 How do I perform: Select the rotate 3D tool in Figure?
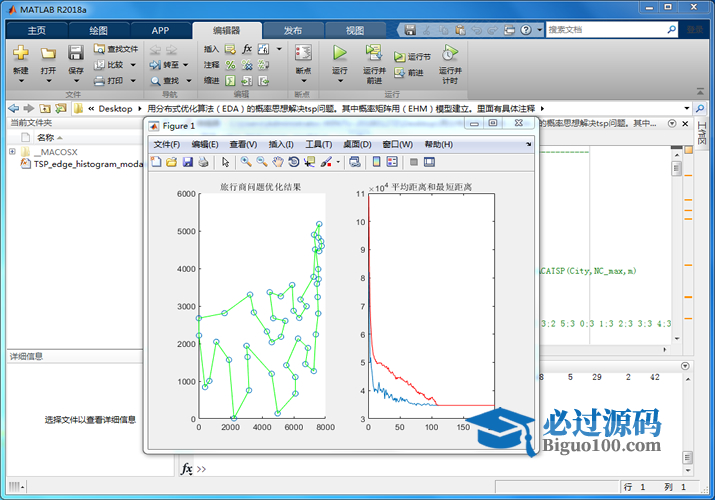293,162
